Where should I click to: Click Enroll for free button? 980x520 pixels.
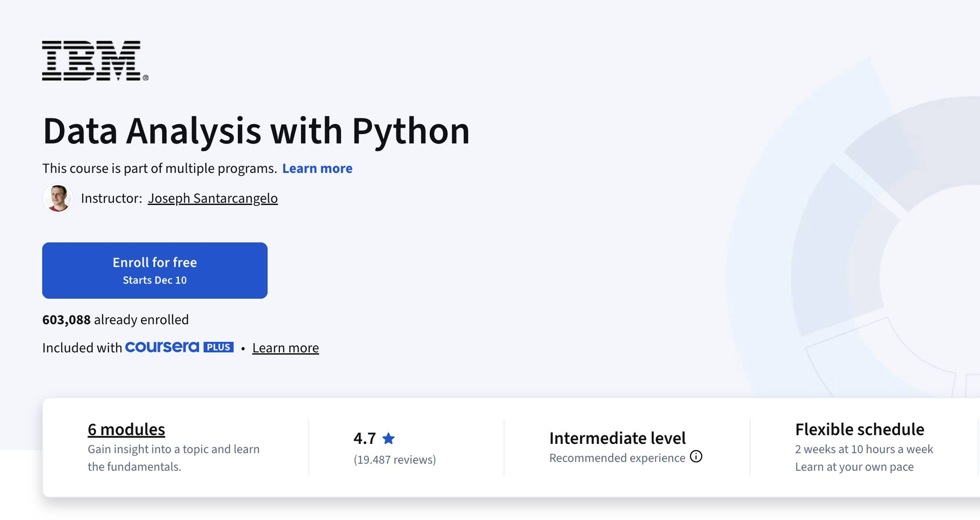[155, 271]
